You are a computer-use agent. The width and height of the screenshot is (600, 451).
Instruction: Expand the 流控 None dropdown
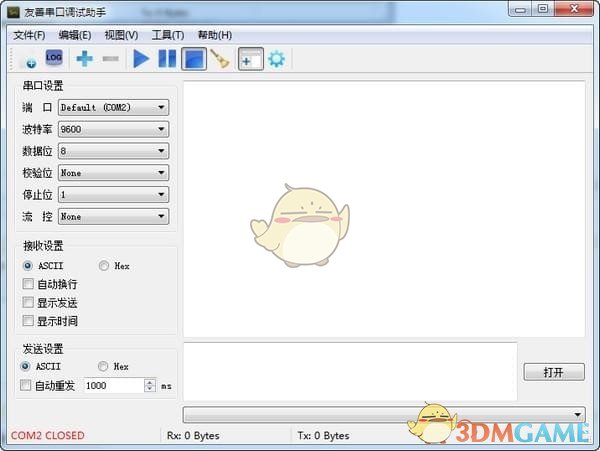(x=113, y=217)
